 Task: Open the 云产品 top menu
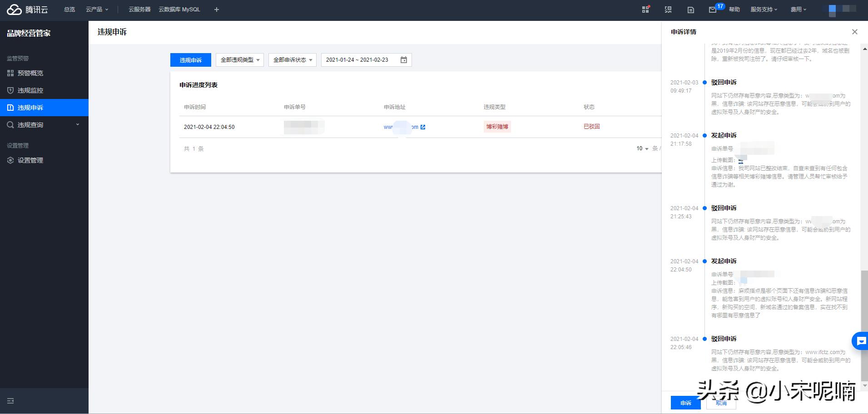coord(97,10)
